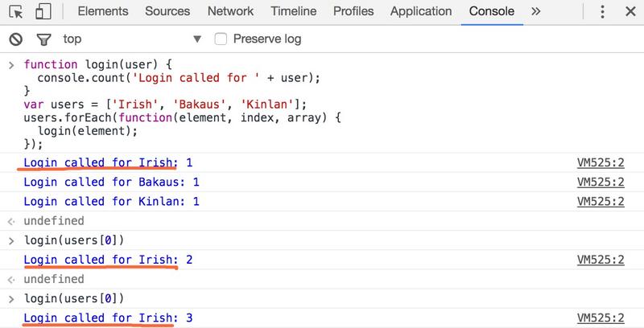644x328 pixels.
Task: Show more tabs with double chevron
Action: 535,11
